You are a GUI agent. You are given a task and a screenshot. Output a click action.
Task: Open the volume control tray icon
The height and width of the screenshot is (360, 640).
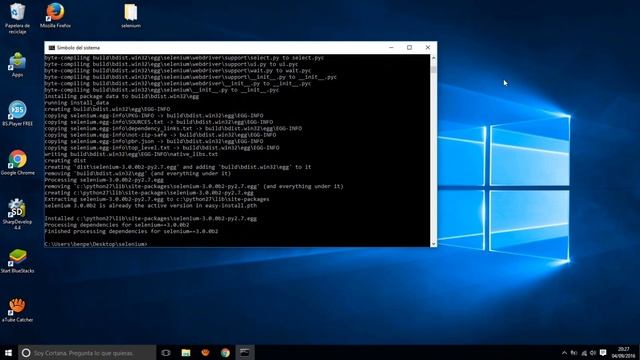pos(593,353)
